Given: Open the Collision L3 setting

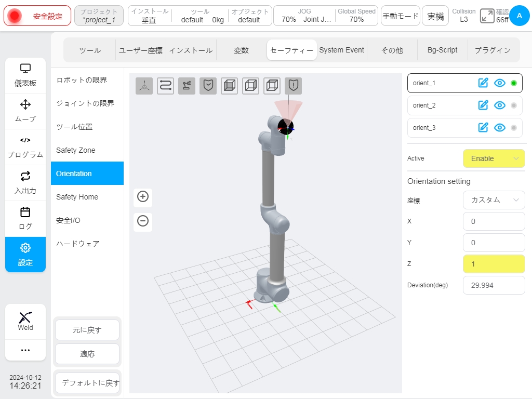Looking at the screenshot, I should point(464,16).
